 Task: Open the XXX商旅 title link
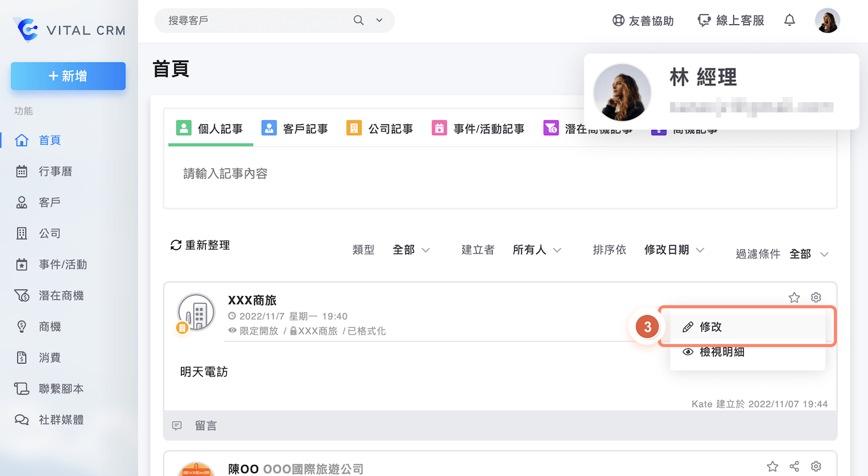tap(252, 300)
